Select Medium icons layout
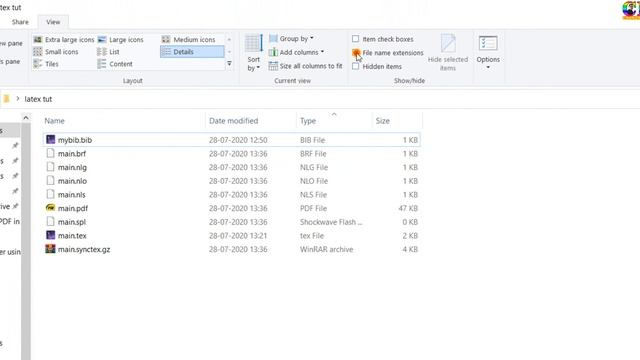Viewport: 640px width, 360px height. [189, 40]
